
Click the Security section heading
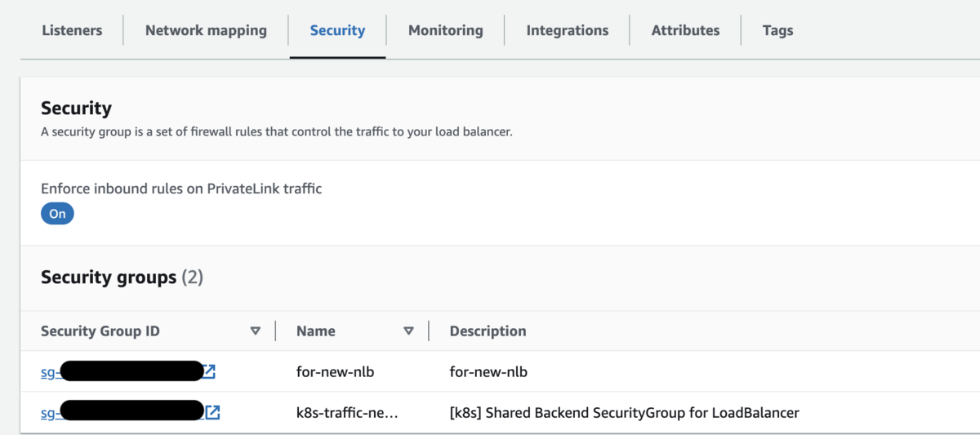[x=76, y=108]
